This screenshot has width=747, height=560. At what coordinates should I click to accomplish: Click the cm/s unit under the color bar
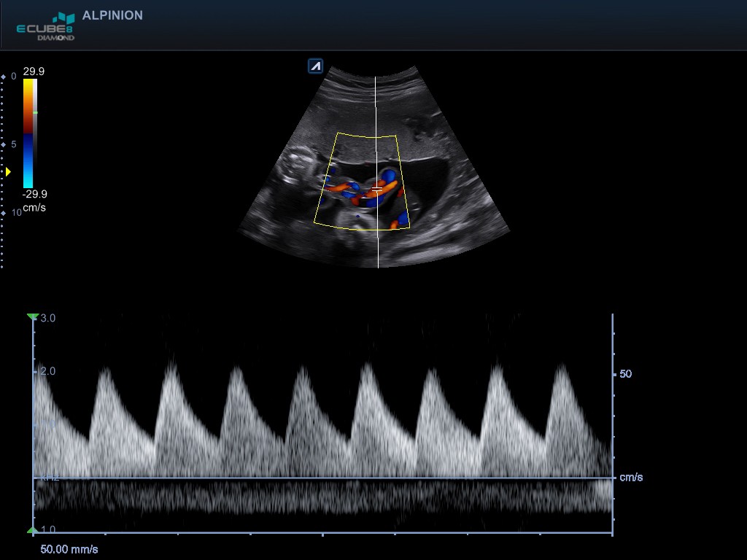point(34,208)
